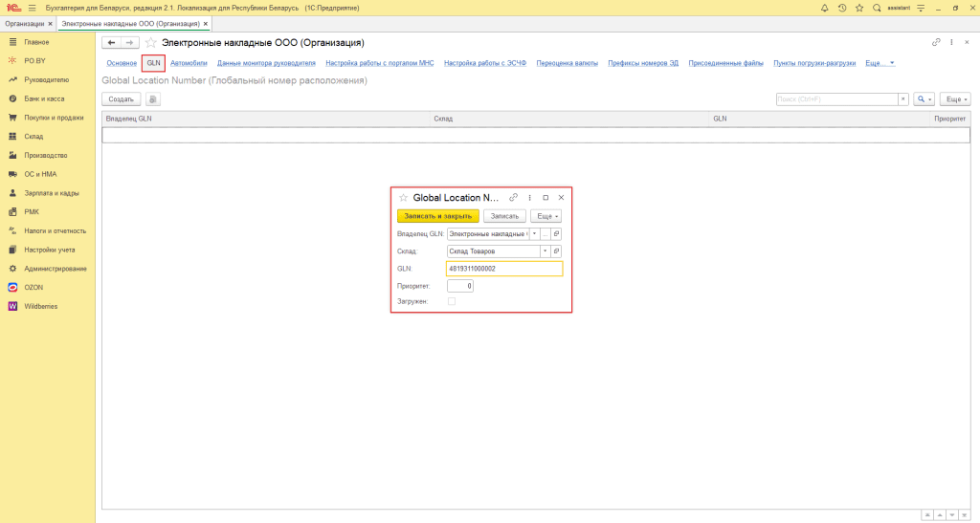Click the icon button beside Создать
Screen dimensions: 980x523
point(153,99)
